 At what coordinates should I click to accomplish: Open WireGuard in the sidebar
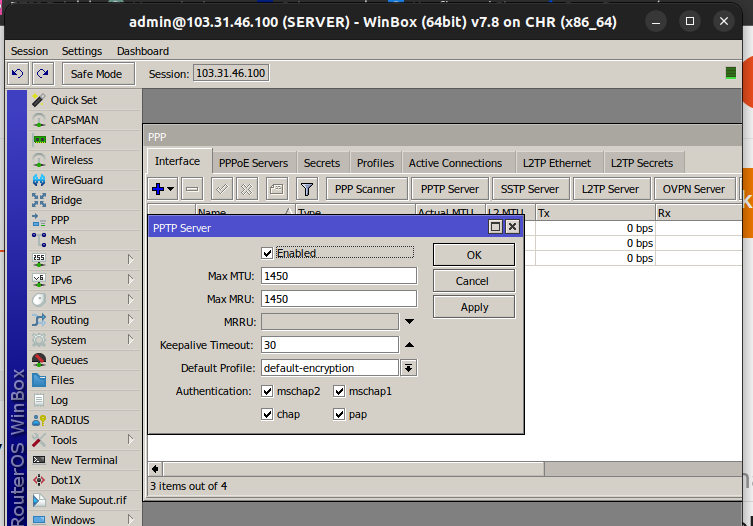[x=84, y=180]
